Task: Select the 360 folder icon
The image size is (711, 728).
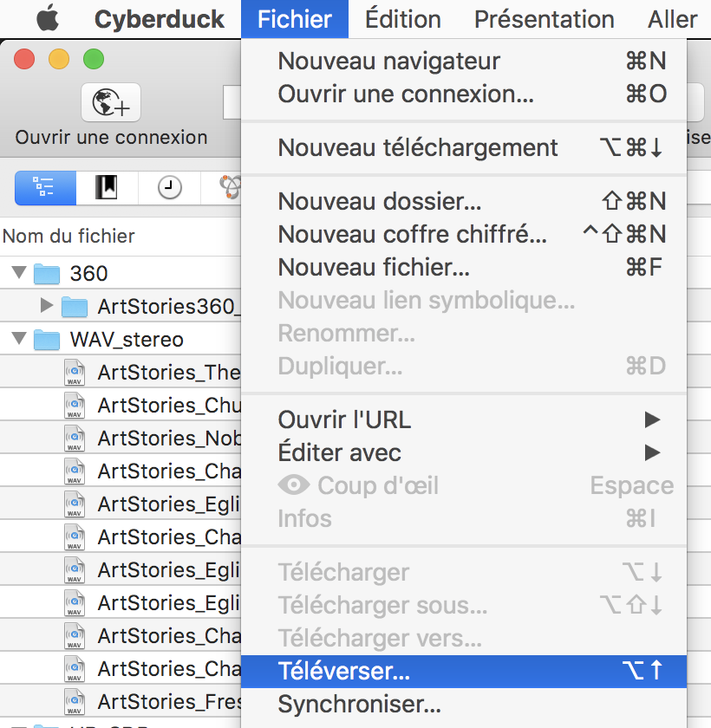Action: click(47, 274)
